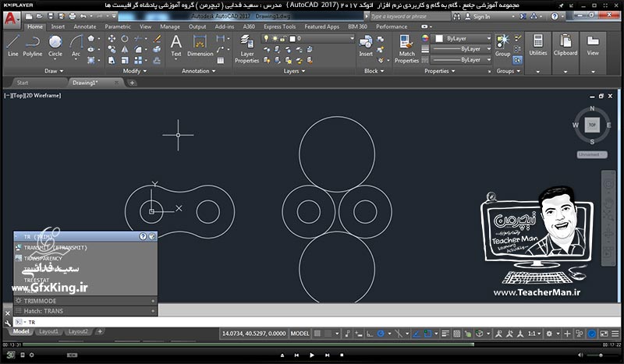This screenshot has width=624, height=364.
Task: Expand the Layers panel
Action: pyautogui.click(x=294, y=71)
